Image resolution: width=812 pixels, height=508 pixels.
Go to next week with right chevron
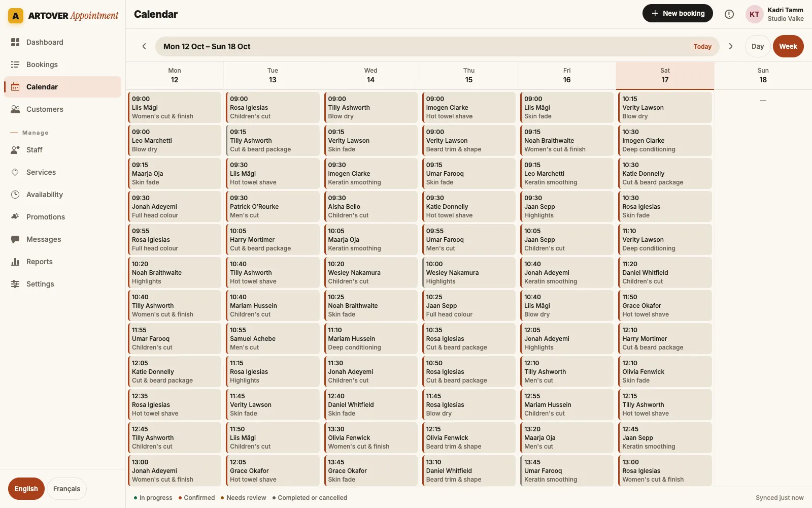(731, 46)
